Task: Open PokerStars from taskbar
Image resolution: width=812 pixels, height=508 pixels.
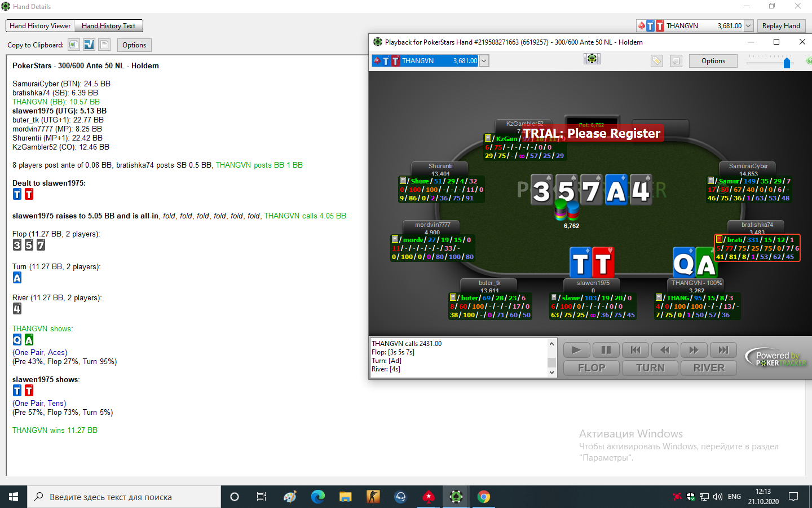Action: pyautogui.click(x=429, y=497)
